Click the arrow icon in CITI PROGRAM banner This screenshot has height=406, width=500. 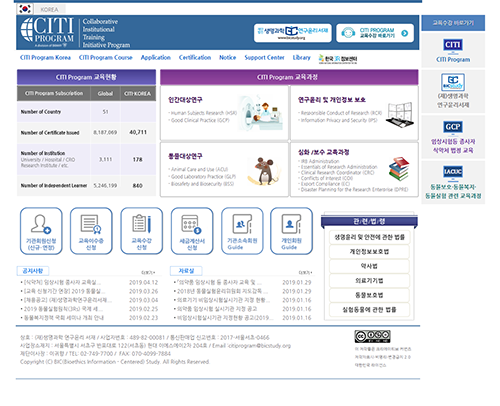pos(405,33)
